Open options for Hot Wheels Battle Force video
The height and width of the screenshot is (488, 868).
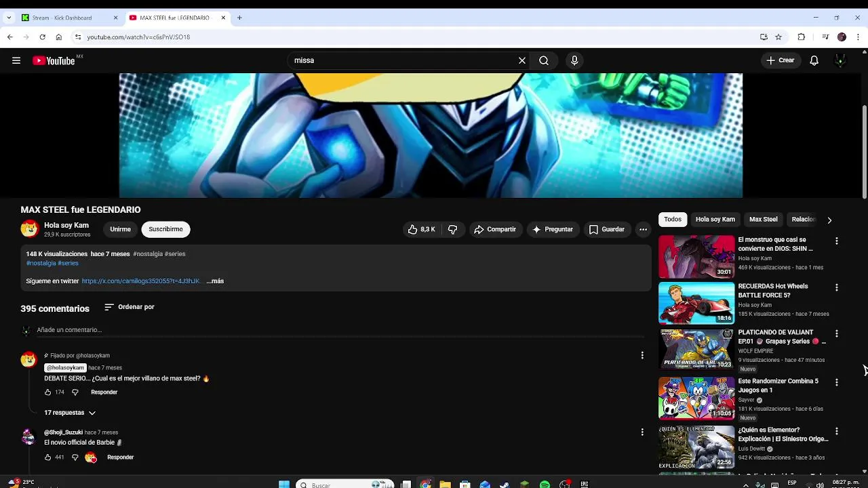click(836, 287)
